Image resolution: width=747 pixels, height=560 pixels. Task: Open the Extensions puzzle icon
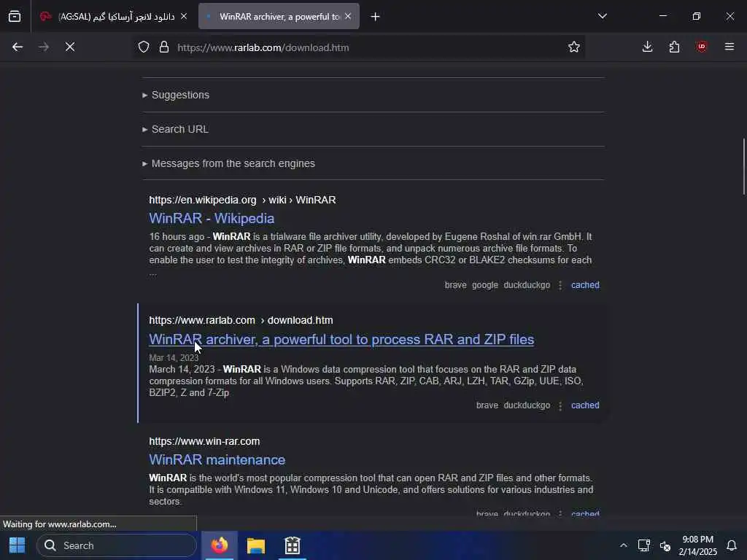pos(674,47)
